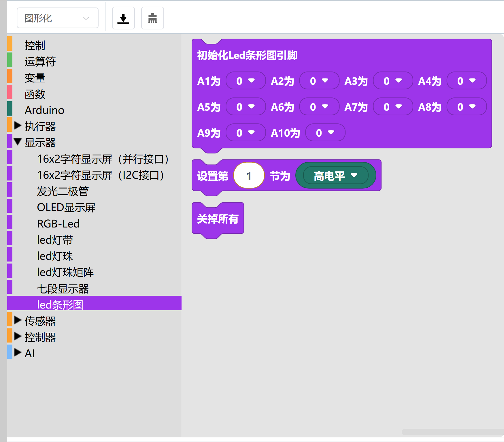Click the 关掉所有 block
The image size is (504, 442).
click(218, 219)
